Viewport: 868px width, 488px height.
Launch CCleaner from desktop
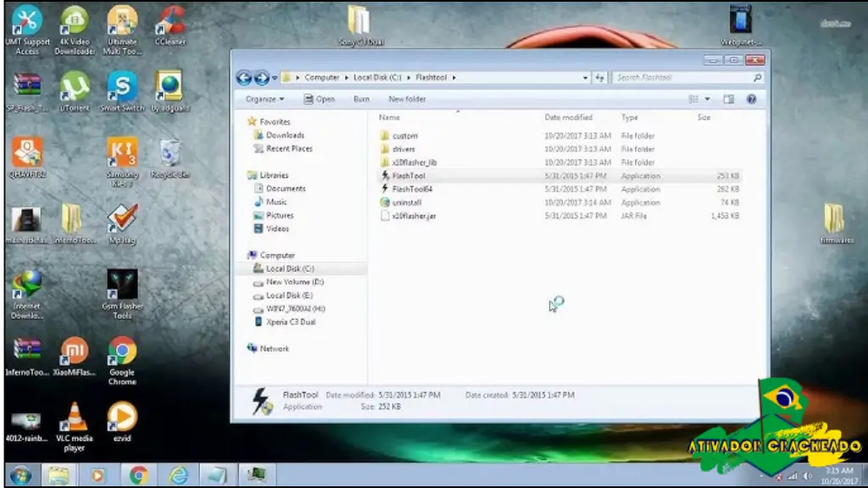(170, 25)
